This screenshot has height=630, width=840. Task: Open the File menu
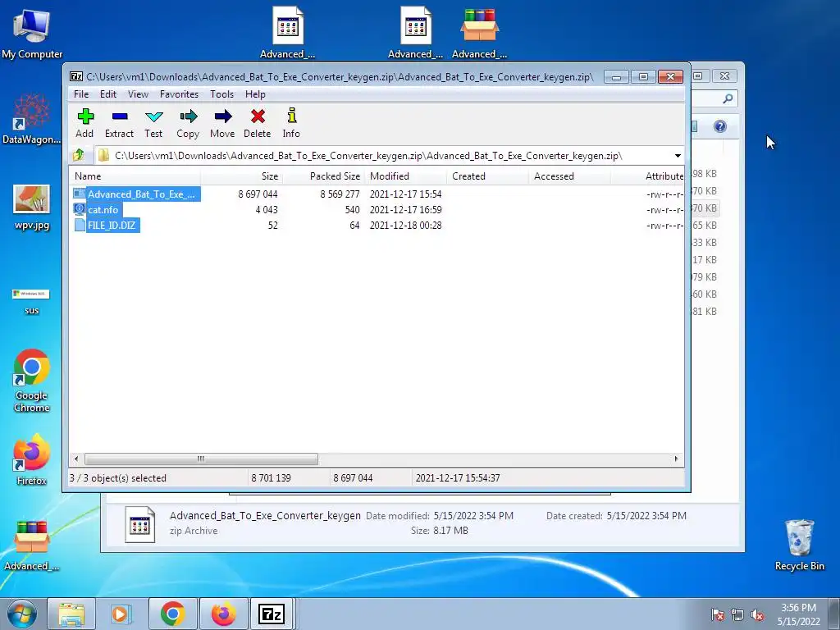(81, 94)
